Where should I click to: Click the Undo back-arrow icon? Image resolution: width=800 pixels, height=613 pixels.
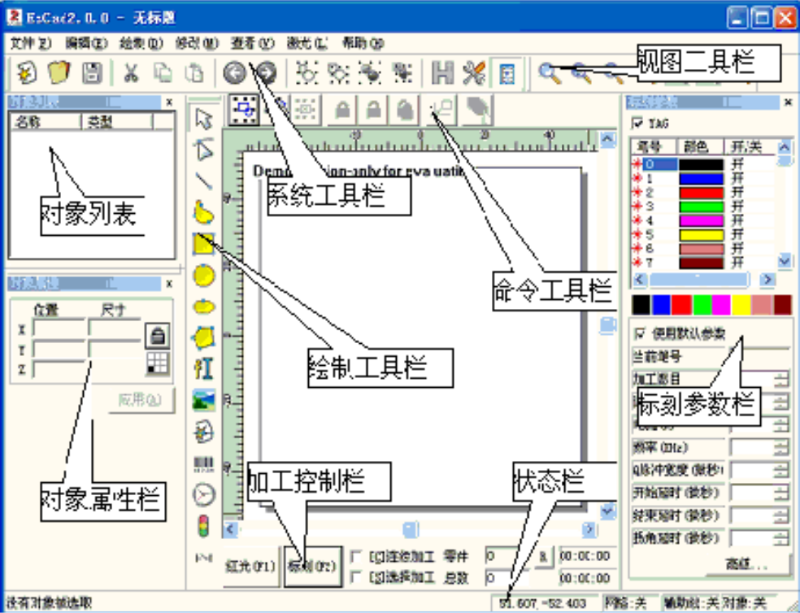pos(234,72)
